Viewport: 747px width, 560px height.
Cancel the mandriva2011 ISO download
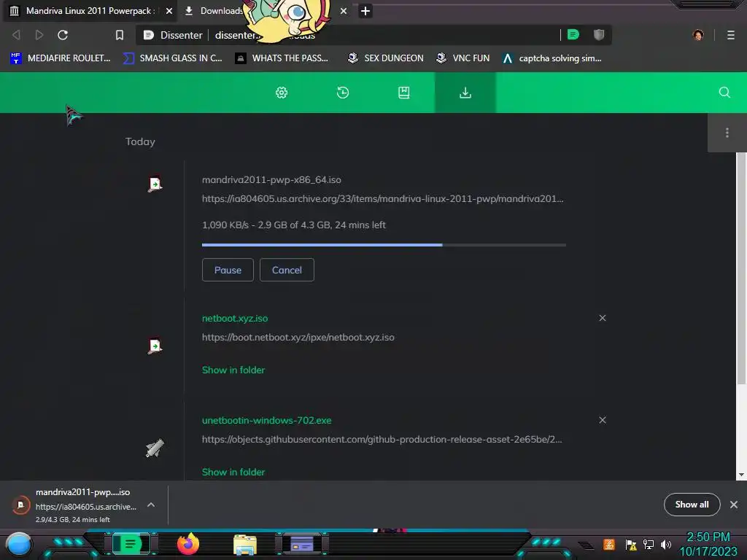coord(287,270)
